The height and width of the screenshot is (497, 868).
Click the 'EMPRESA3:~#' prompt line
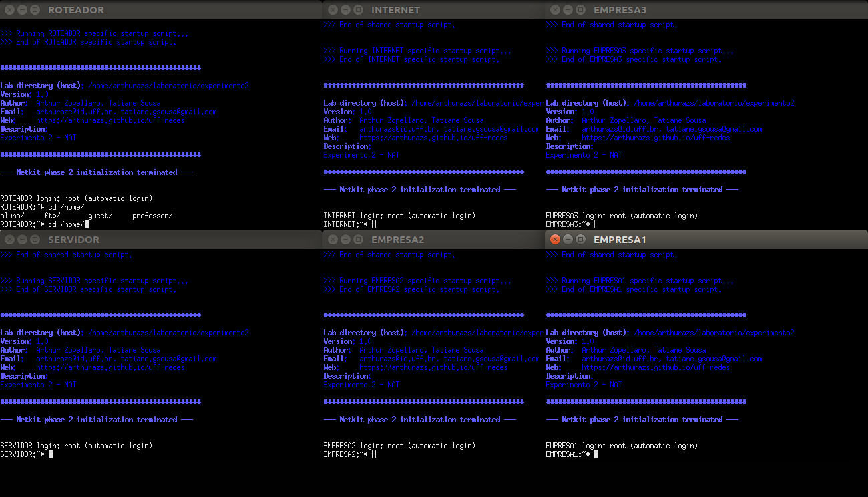tap(572, 224)
